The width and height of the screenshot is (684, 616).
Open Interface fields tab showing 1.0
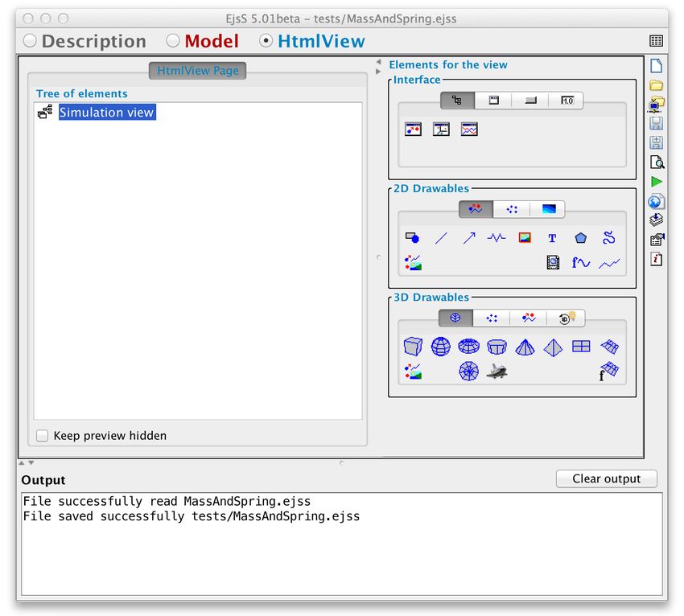(x=567, y=101)
